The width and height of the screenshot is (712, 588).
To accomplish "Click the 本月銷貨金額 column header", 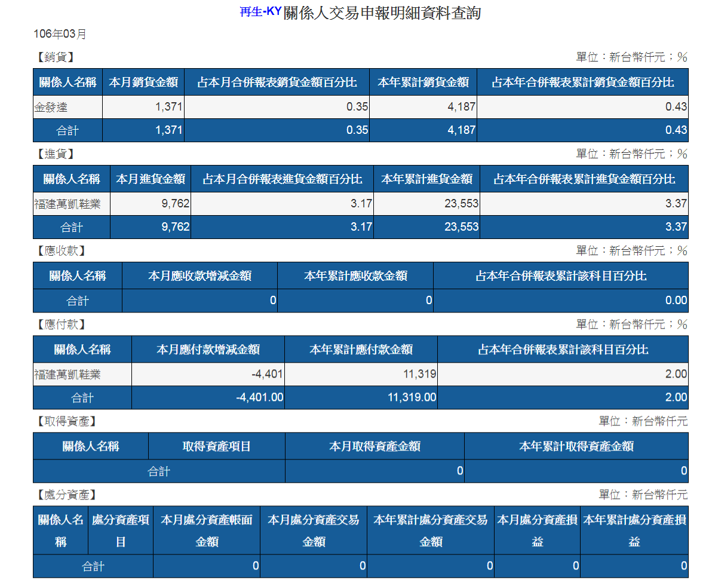I will [143, 82].
